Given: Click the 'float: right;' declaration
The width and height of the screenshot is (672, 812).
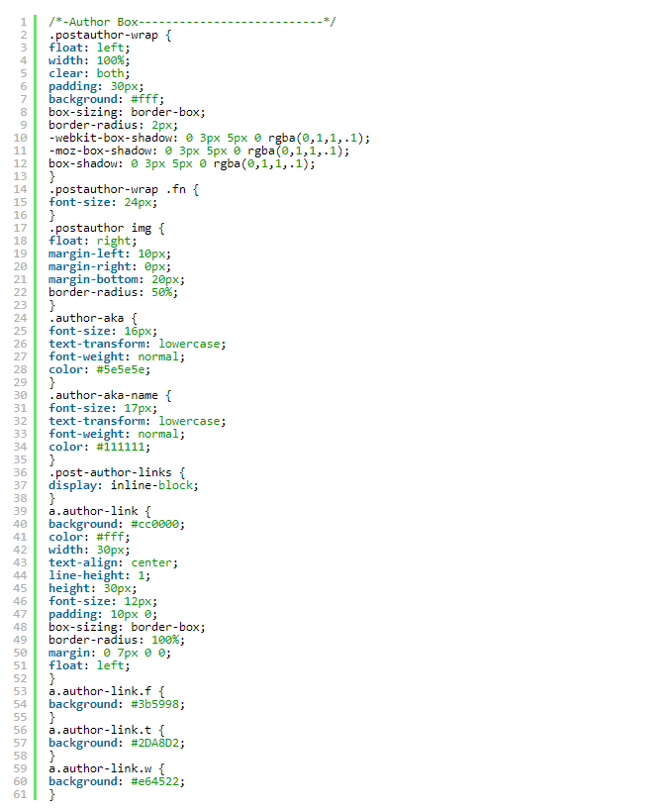Looking at the screenshot, I should 93,241.
